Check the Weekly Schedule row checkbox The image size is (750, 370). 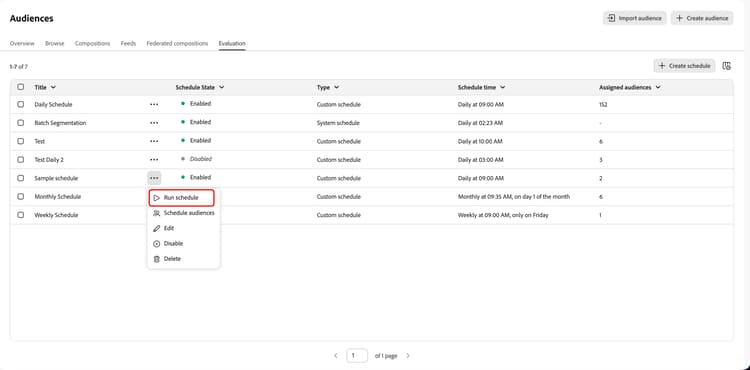[x=21, y=215]
